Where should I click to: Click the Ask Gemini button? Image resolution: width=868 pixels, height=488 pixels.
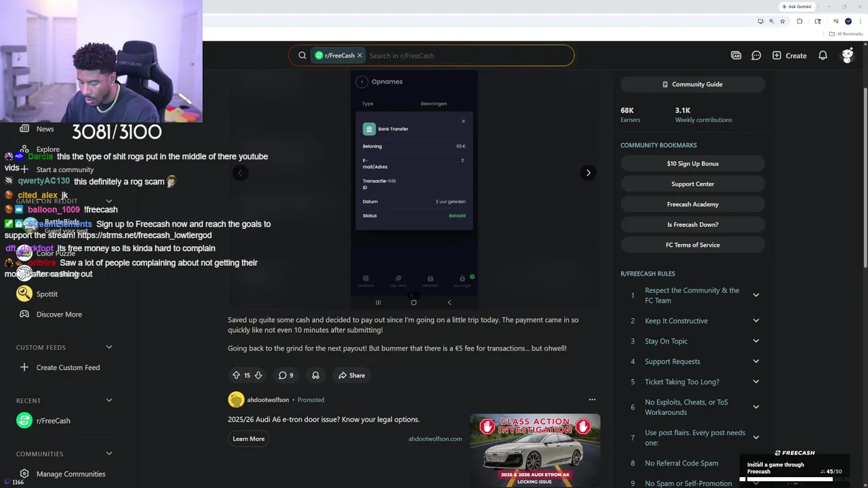click(796, 7)
